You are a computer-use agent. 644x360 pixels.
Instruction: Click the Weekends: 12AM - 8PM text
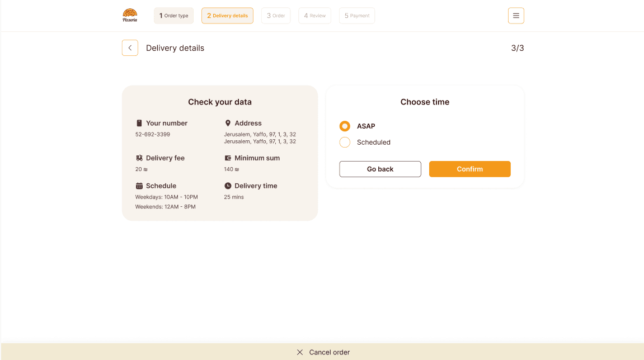pyautogui.click(x=166, y=207)
